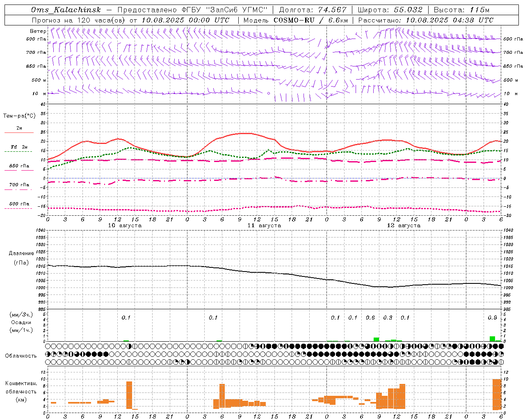The width and height of the screenshot is (525, 420).
Task: Click the Облачность cloud cover label
Action: (x=21, y=356)
